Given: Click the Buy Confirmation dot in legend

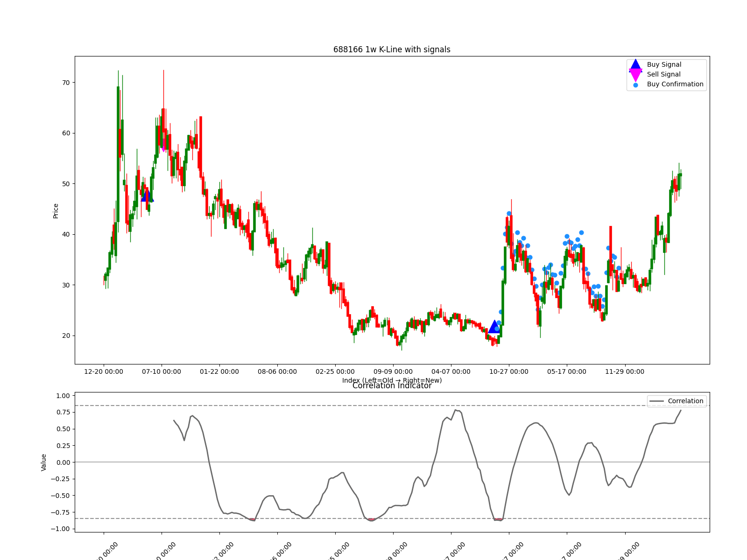Looking at the screenshot, I should point(635,85).
